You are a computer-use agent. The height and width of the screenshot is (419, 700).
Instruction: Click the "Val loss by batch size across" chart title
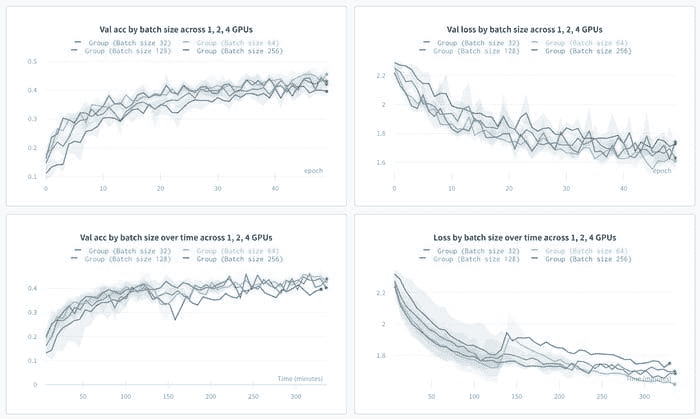point(525,28)
